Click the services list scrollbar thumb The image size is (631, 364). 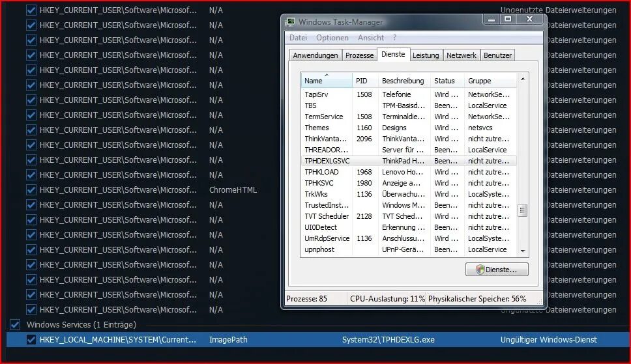coord(522,210)
